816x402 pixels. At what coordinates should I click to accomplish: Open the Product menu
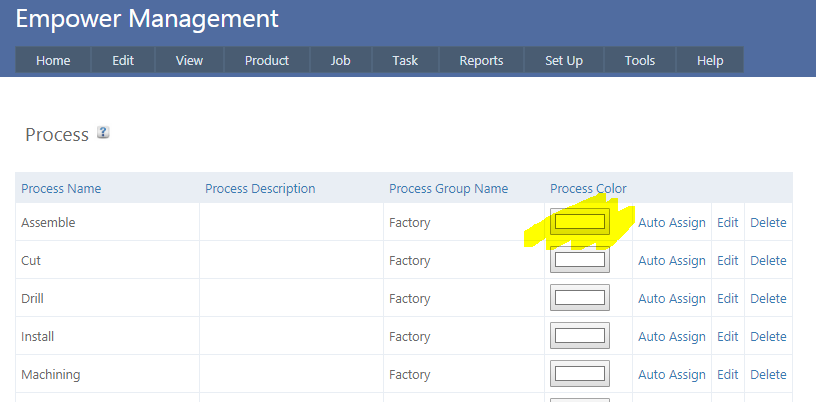pyautogui.click(x=267, y=60)
